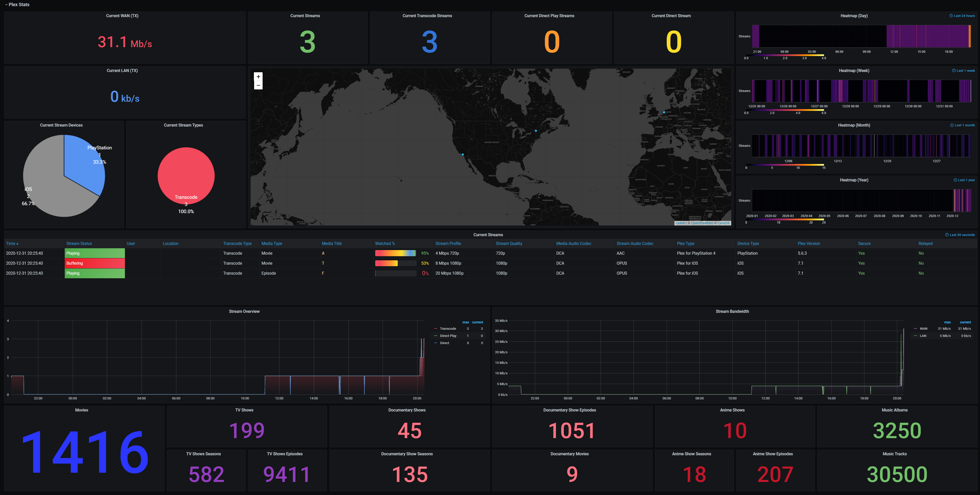Sort table by Stream Status column
980x495 pixels.
tap(79, 244)
